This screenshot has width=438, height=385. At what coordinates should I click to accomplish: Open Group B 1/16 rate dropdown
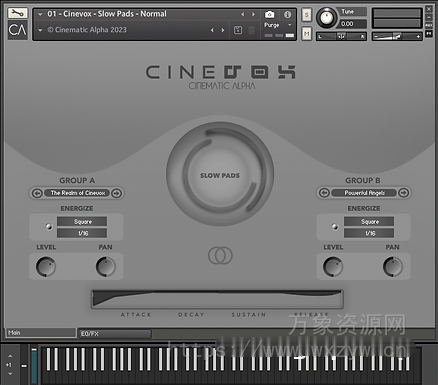(x=369, y=233)
